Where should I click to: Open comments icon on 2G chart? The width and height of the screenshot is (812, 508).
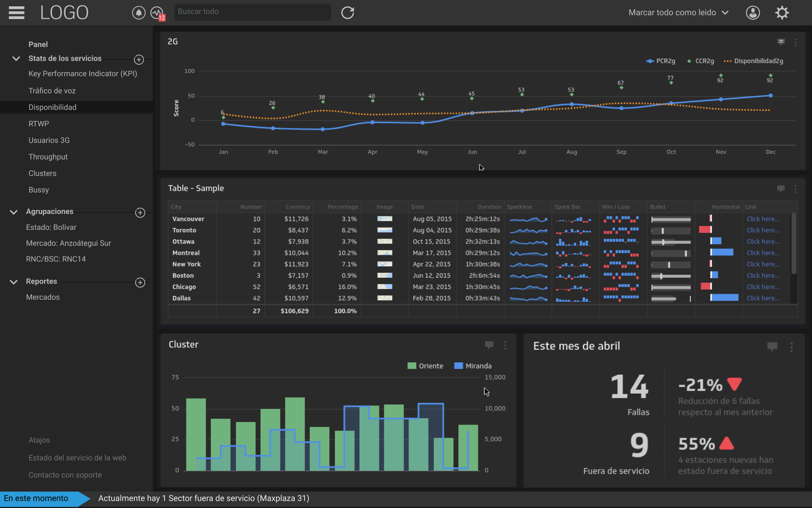(781, 41)
